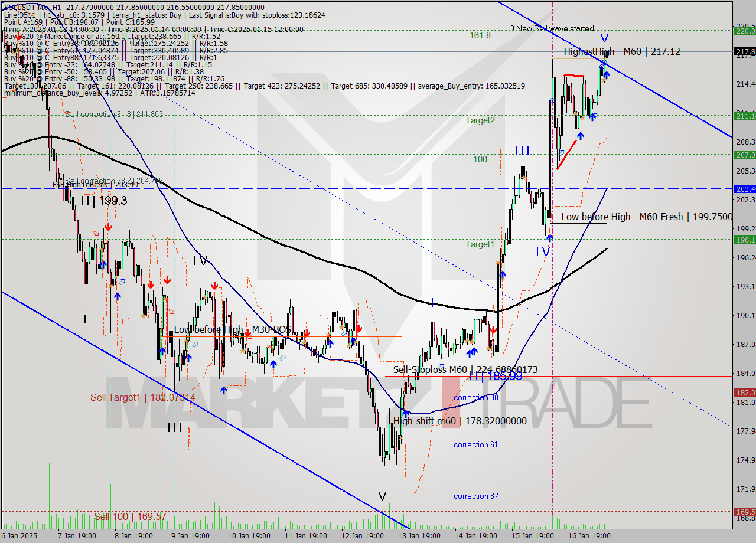This screenshot has width=756, height=543.
Task: Click the 'FSB-HighToBreak | 203.49' label
Action: click(95, 185)
